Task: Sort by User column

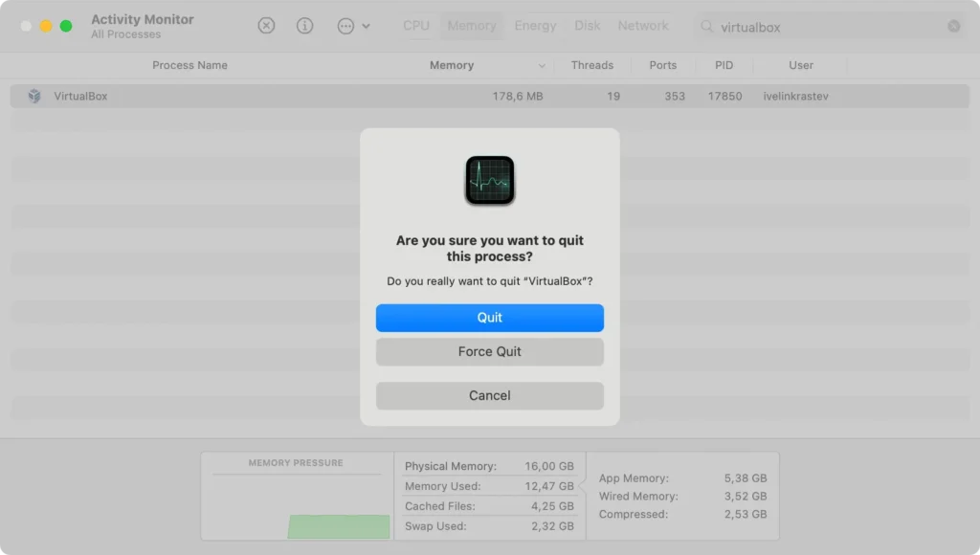Action: (801, 65)
